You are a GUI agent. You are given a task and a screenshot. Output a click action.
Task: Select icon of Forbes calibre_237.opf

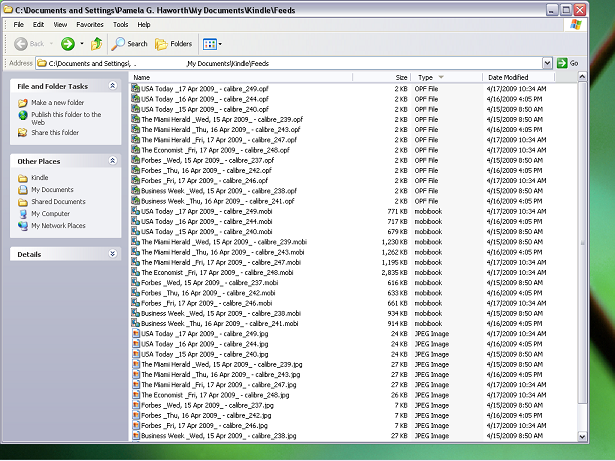click(135, 160)
